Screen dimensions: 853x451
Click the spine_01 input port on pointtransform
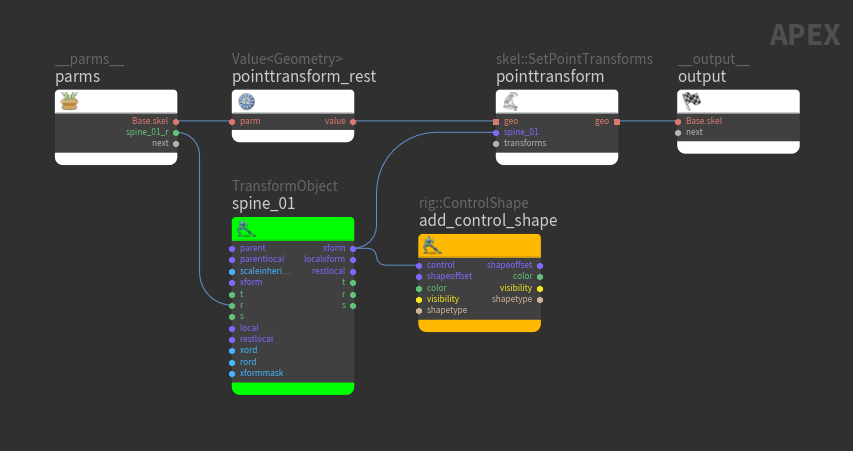pyautogui.click(x=496, y=132)
